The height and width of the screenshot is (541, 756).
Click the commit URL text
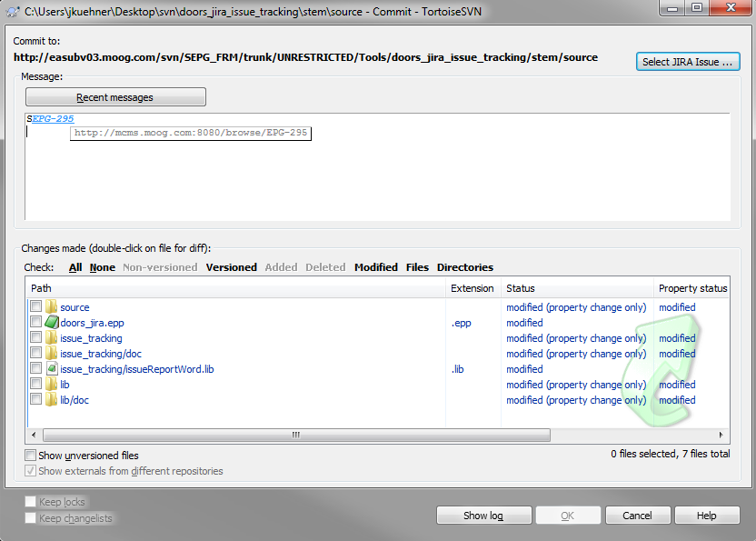pyautogui.click(x=305, y=57)
